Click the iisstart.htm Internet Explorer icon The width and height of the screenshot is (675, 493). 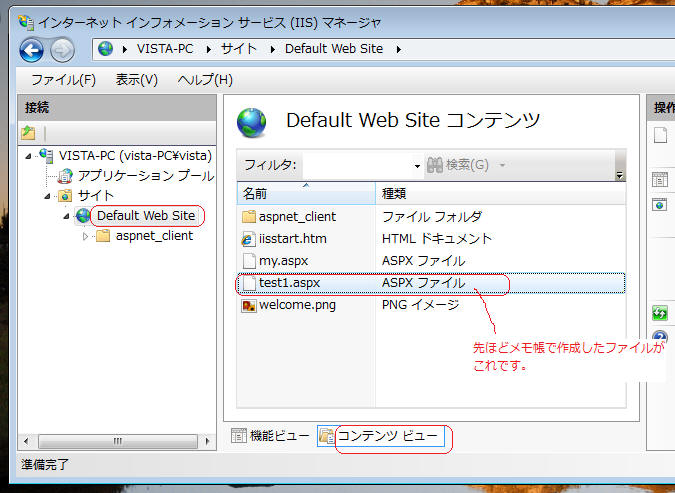(248, 239)
